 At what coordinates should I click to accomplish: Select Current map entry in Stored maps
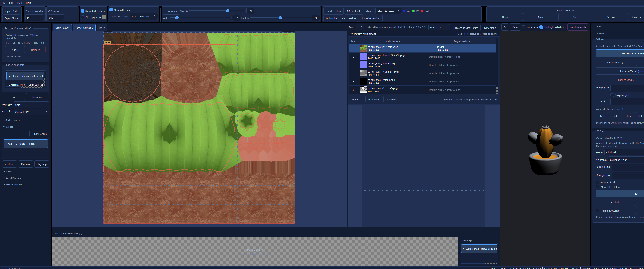click(x=479, y=249)
